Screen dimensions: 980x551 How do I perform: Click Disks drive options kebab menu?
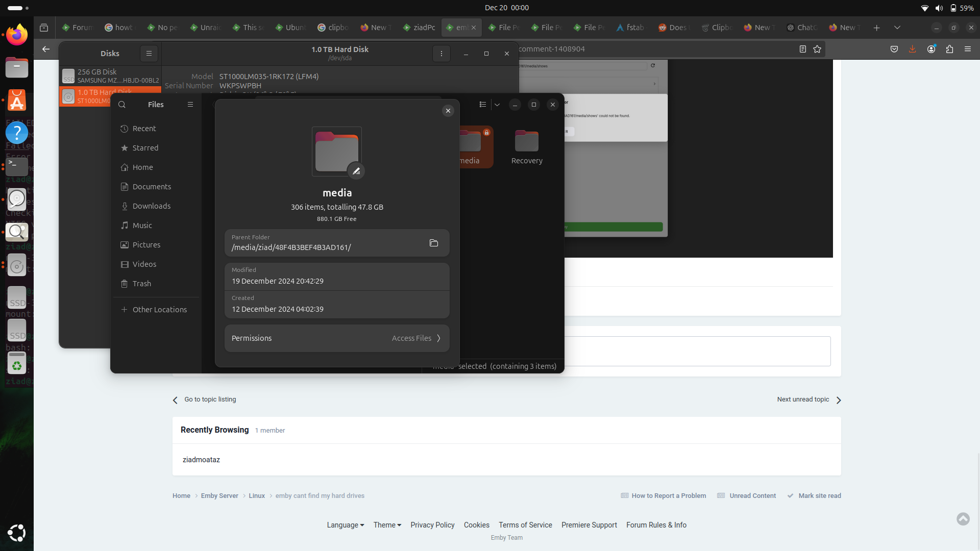(x=442, y=54)
